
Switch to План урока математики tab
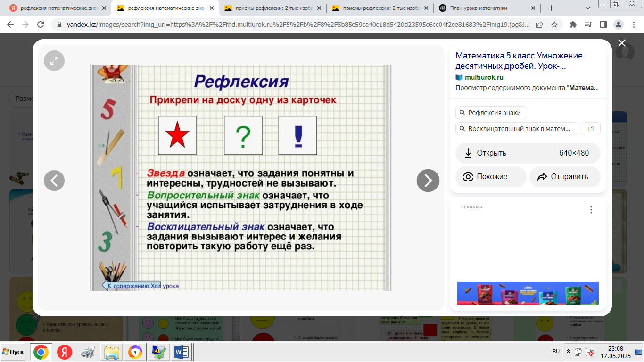point(486,8)
